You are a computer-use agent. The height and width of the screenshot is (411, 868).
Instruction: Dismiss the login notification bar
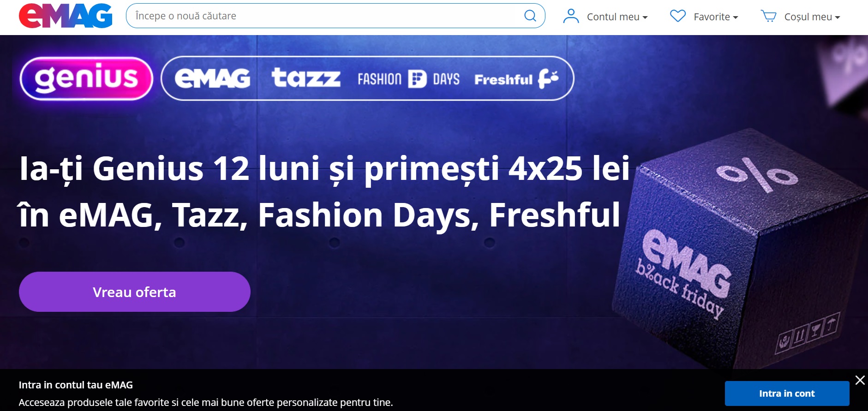(x=860, y=380)
